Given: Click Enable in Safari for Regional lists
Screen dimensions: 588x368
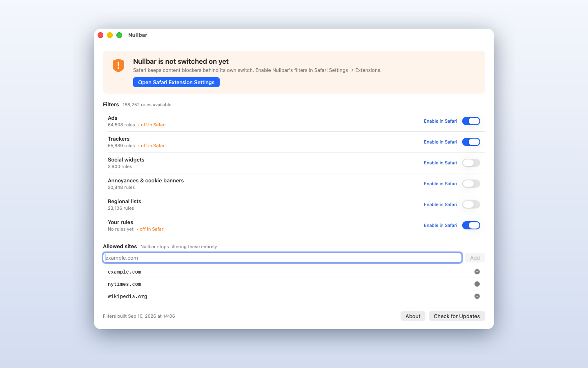Looking at the screenshot, I should click(x=441, y=204).
